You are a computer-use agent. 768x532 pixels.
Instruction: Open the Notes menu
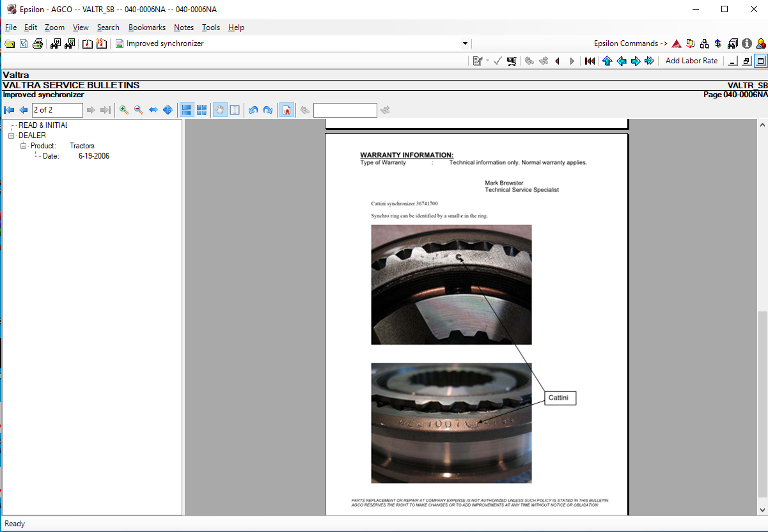tap(184, 27)
